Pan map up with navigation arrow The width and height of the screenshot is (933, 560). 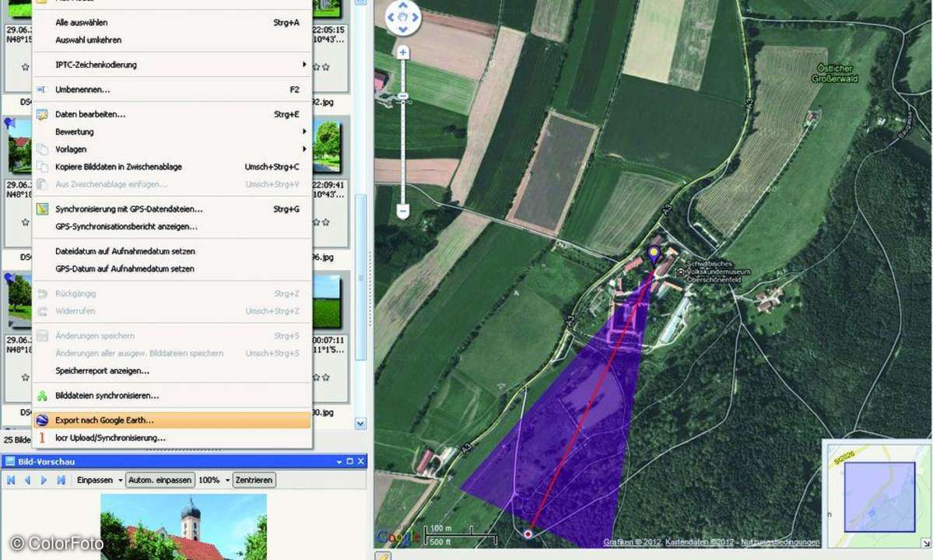(403, 5)
